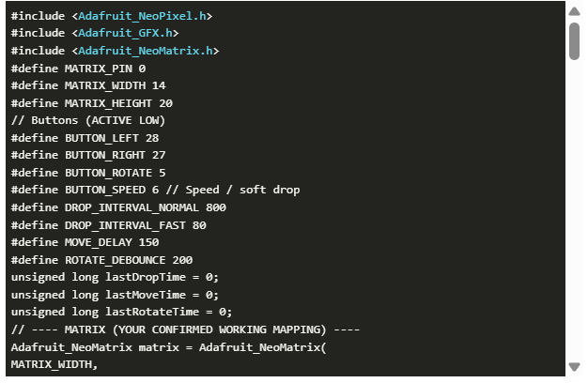The image size is (588, 383).
Task: Click the scrollbar up arrow
Action: click(x=574, y=10)
